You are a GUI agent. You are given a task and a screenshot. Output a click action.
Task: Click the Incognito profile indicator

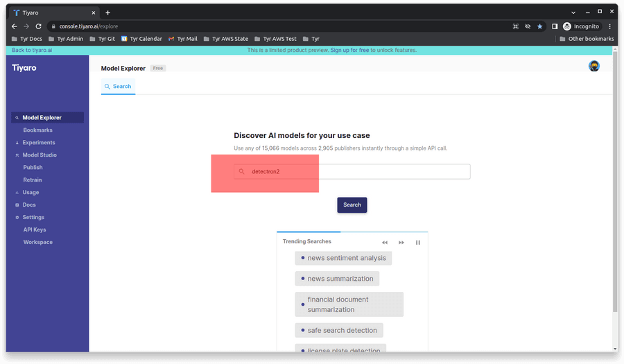(x=581, y=26)
